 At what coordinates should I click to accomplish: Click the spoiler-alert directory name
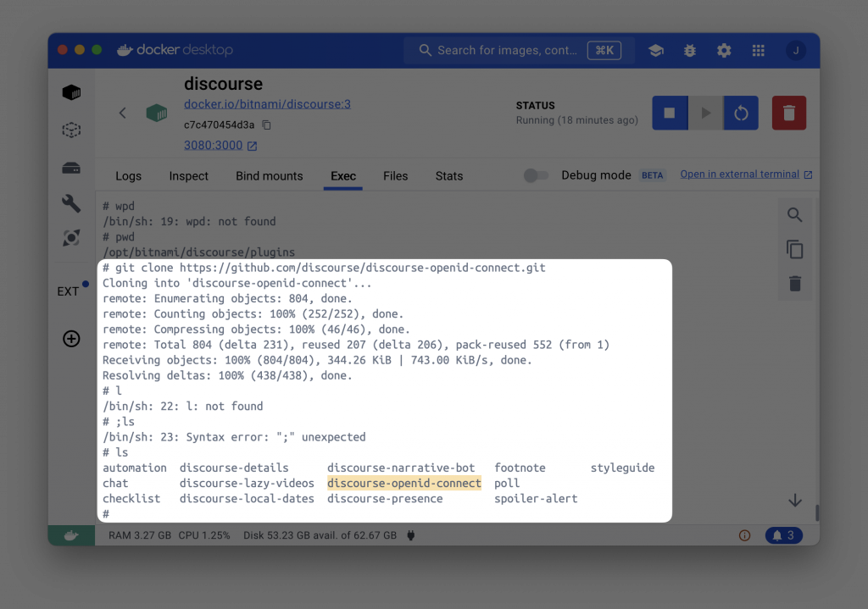click(x=536, y=499)
